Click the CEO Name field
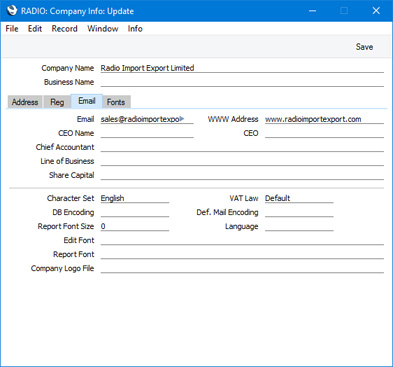This screenshot has height=367, width=393. point(147,133)
